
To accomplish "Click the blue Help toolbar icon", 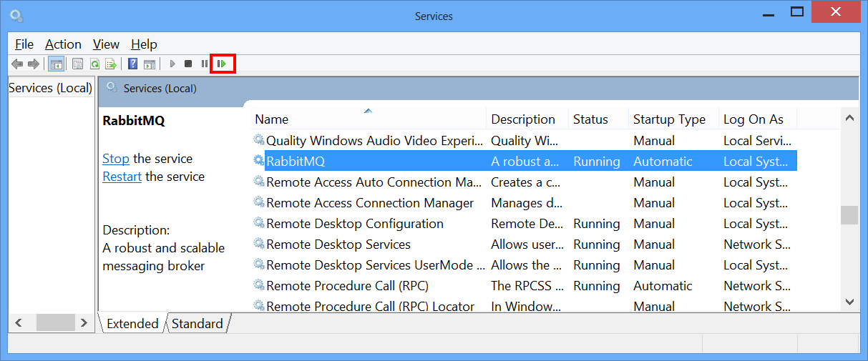I will point(132,64).
